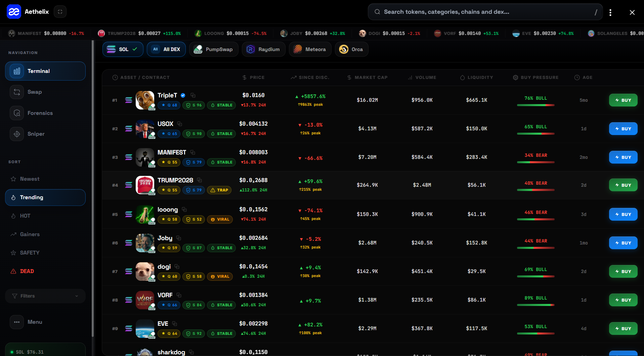The image size is (644, 356).
Task: Copy the MANIFEST contract address
Action: (192, 152)
